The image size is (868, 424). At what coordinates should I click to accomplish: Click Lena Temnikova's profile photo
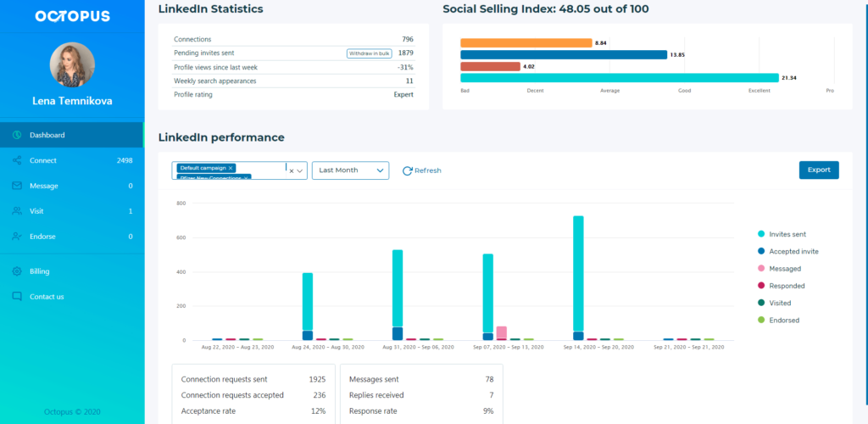tap(72, 64)
